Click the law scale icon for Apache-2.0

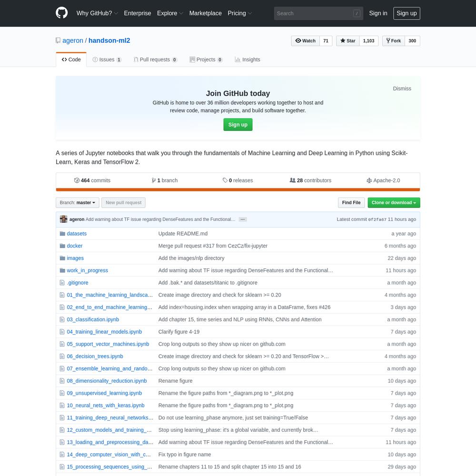coord(369,180)
